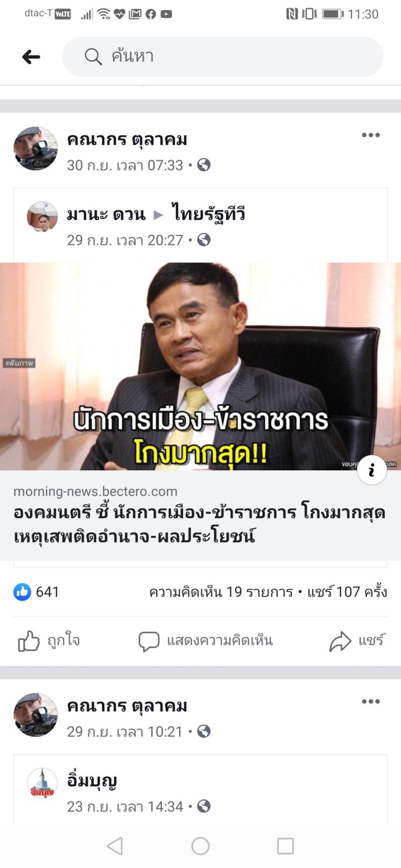Tap Android recent apps square button
Screen dimensions: 401x868
pyautogui.click(x=286, y=846)
